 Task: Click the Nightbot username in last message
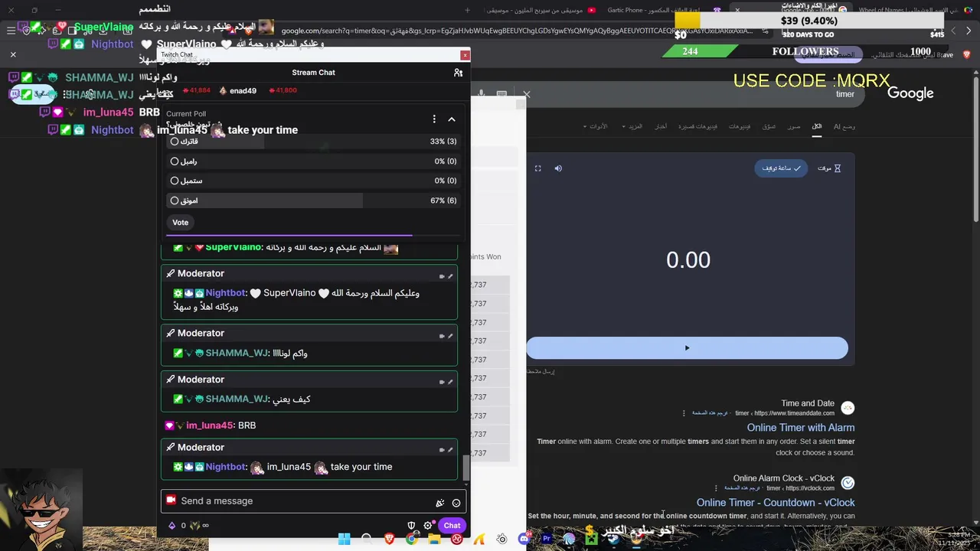click(x=225, y=467)
